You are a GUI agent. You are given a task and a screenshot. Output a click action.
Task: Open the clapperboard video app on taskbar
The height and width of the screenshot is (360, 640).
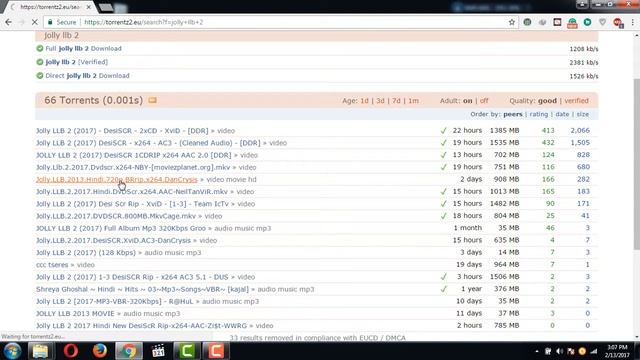point(158,351)
